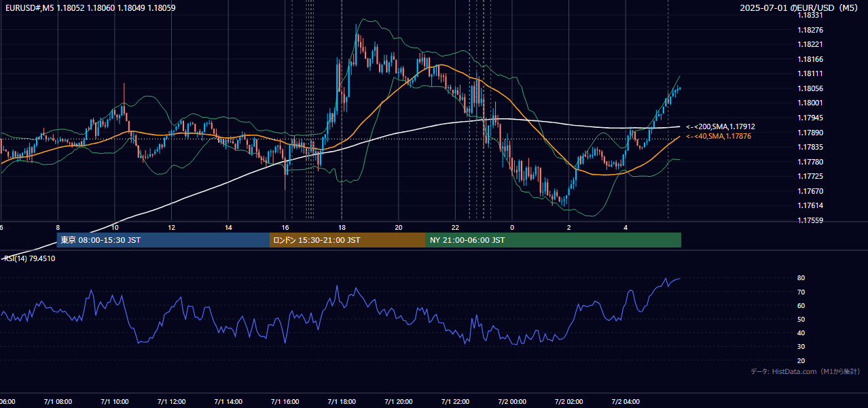Click RSI scale value 80
Image resolution: width=868 pixels, height=408 pixels.
pos(801,278)
